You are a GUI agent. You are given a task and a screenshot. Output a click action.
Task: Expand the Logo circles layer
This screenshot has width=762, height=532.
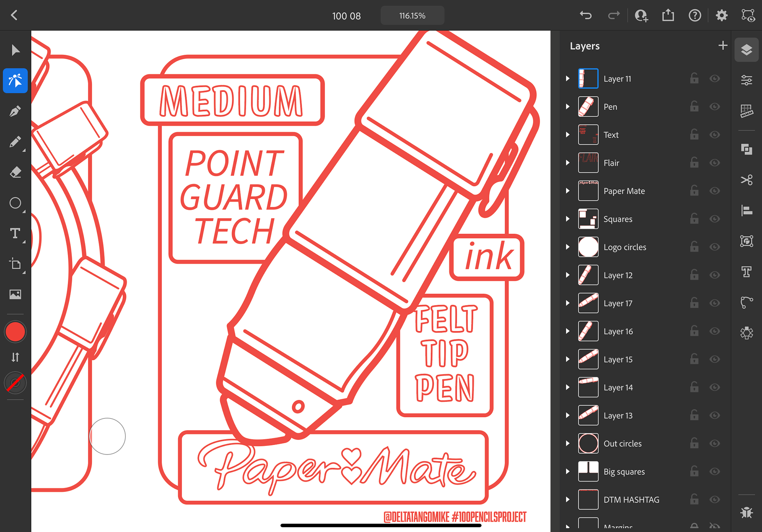click(568, 247)
